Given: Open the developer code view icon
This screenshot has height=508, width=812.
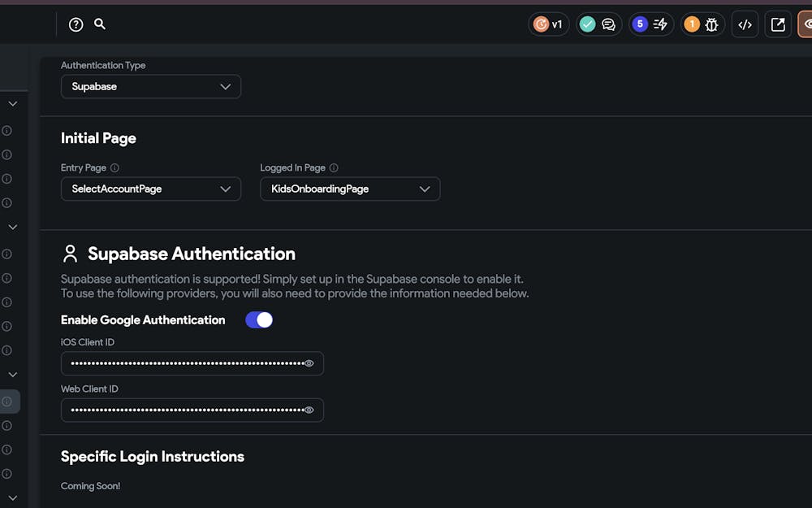Looking at the screenshot, I should pyautogui.click(x=745, y=24).
